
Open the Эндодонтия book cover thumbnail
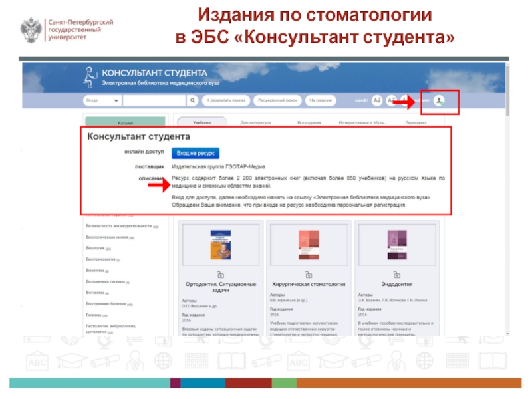396,245
